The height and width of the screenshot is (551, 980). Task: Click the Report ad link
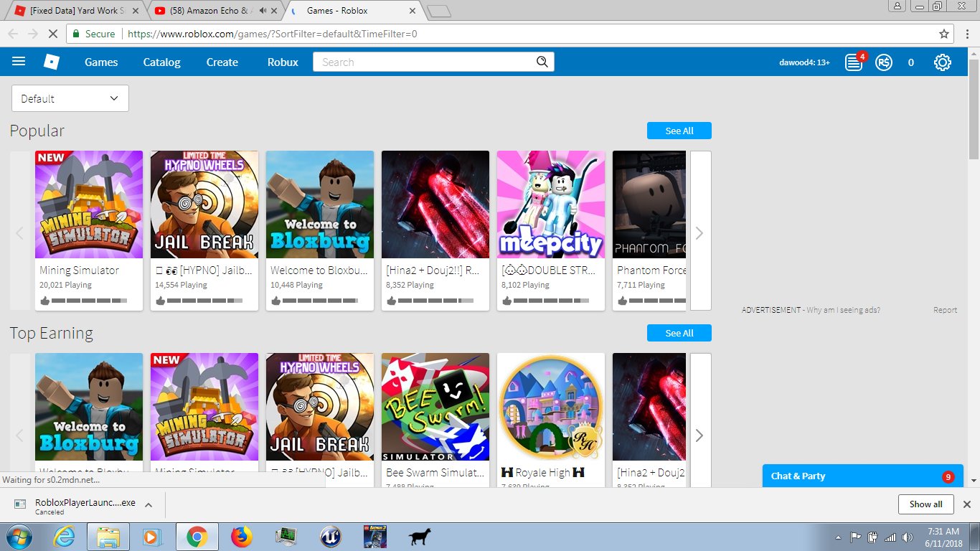coord(945,310)
